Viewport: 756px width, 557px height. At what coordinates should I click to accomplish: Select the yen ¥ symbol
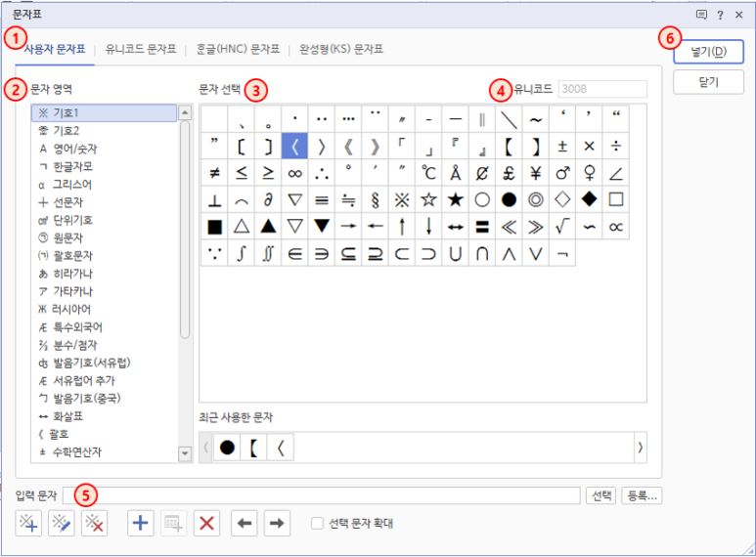click(x=536, y=173)
